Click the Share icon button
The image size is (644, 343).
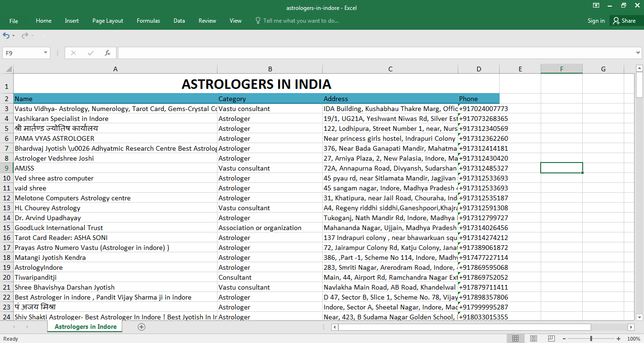[x=624, y=21]
